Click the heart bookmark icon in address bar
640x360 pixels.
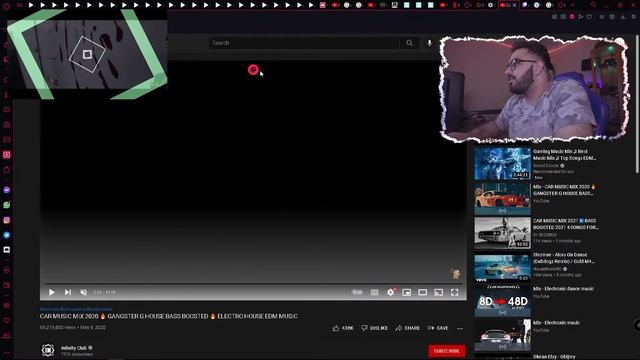point(589,17)
